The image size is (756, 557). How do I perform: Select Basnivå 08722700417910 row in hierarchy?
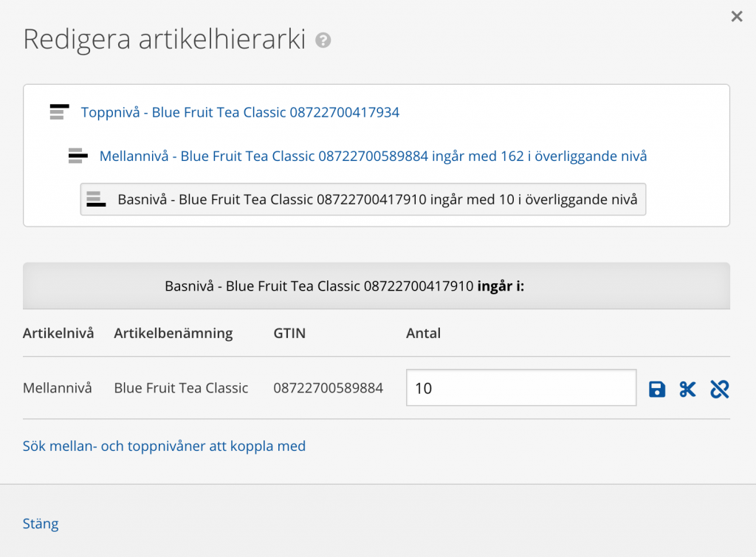point(363,199)
